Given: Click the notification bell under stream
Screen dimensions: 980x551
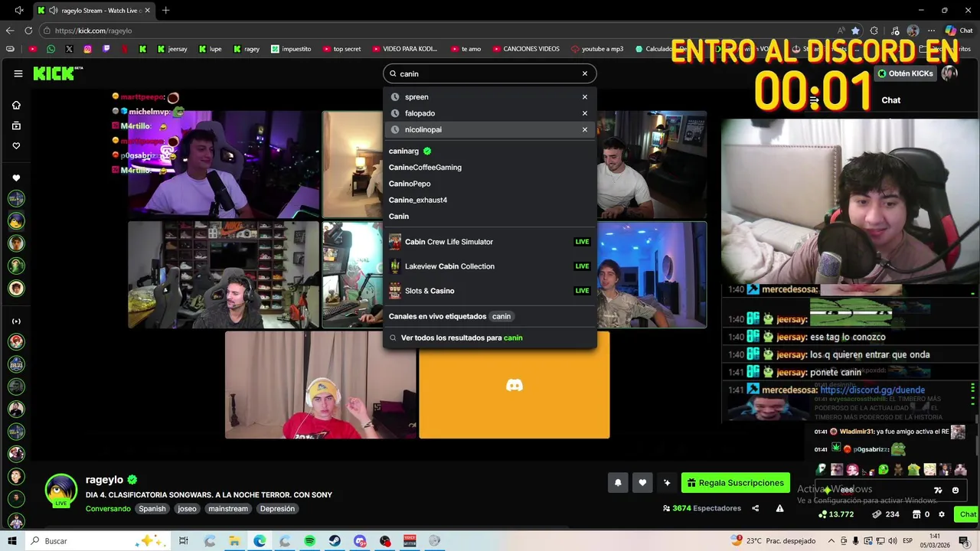Looking at the screenshot, I should click(x=618, y=483).
